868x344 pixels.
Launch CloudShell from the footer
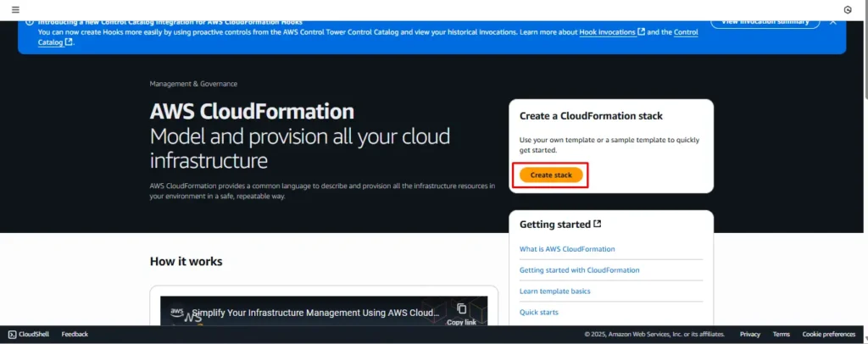point(29,334)
